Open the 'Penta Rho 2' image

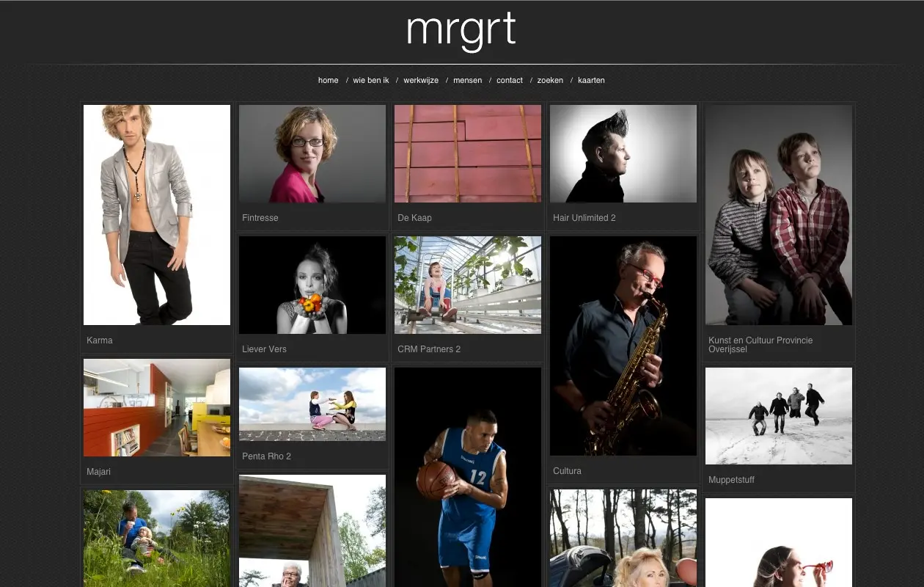point(312,404)
